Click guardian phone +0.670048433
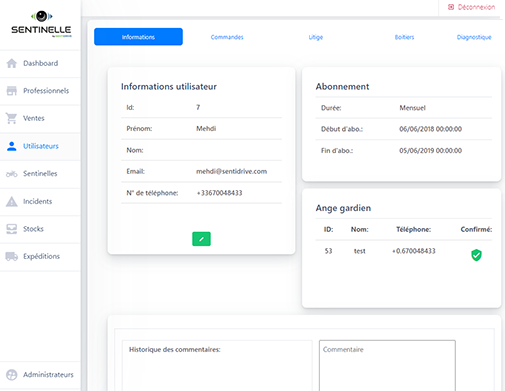Viewport: 505px width, 391px height. click(x=414, y=251)
